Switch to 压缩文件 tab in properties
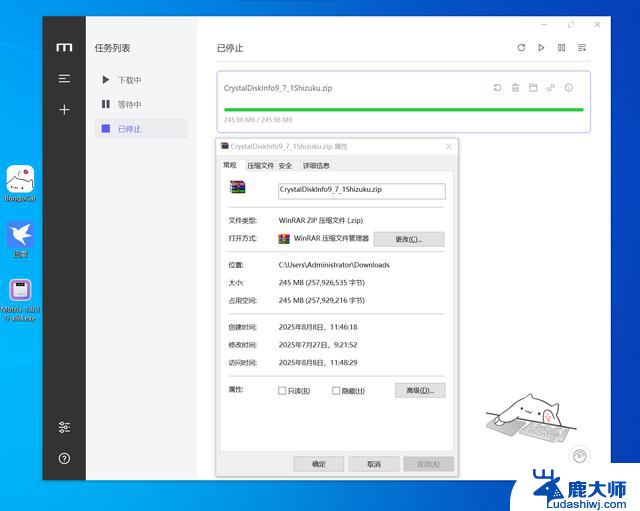This screenshot has height=511, width=640. (x=260, y=166)
